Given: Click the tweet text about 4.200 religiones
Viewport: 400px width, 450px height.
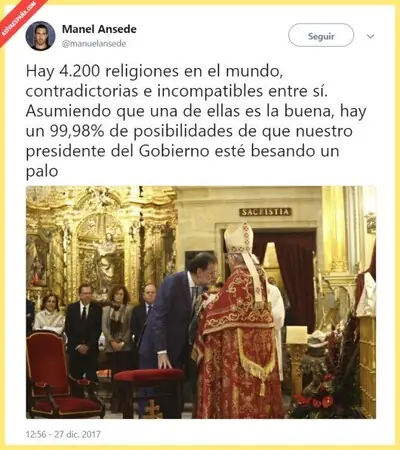Looking at the screenshot, I should [x=196, y=121].
